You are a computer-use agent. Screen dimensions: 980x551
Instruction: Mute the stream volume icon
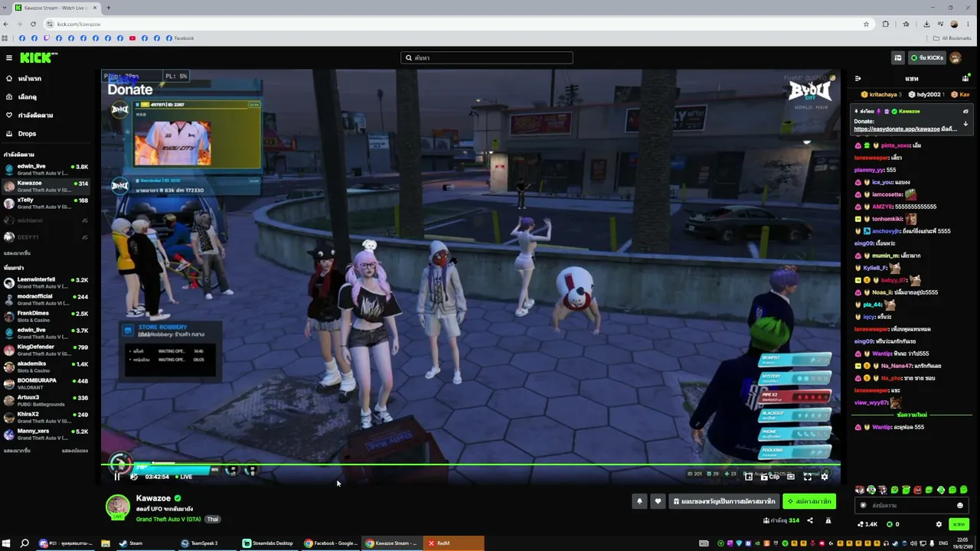pyautogui.click(x=134, y=477)
